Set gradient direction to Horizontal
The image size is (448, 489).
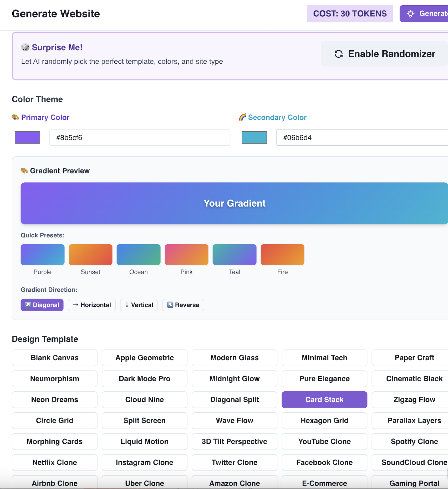pyautogui.click(x=91, y=305)
